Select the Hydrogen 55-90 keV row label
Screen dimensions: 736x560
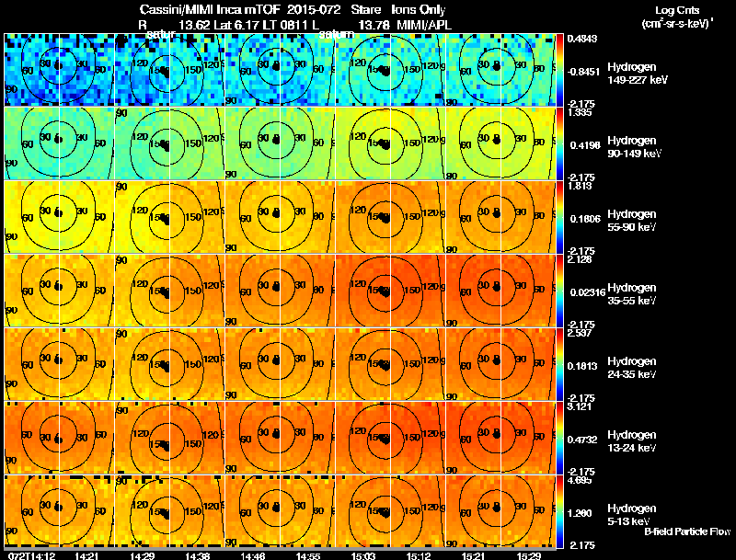click(632, 221)
